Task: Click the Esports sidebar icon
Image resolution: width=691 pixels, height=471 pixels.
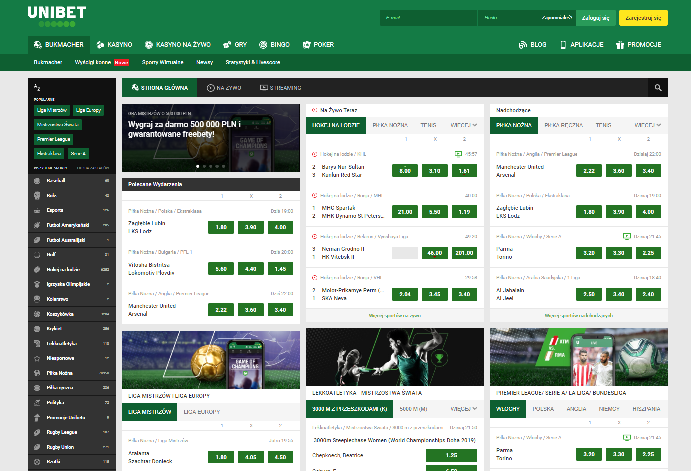Action: pos(37,210)
